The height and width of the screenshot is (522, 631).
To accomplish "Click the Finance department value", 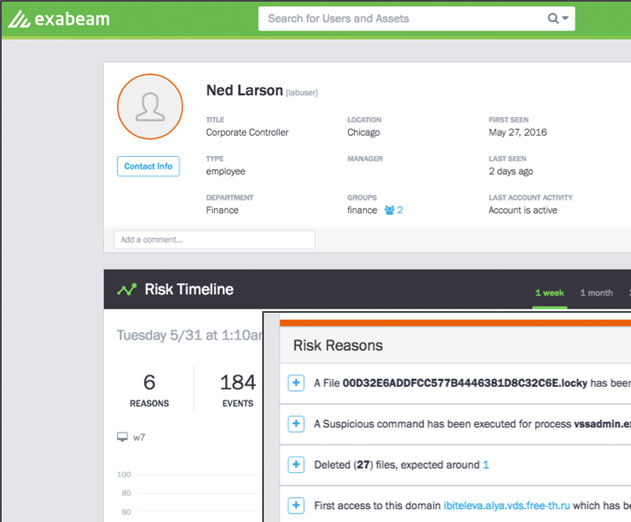I will (x=222, y=210).
